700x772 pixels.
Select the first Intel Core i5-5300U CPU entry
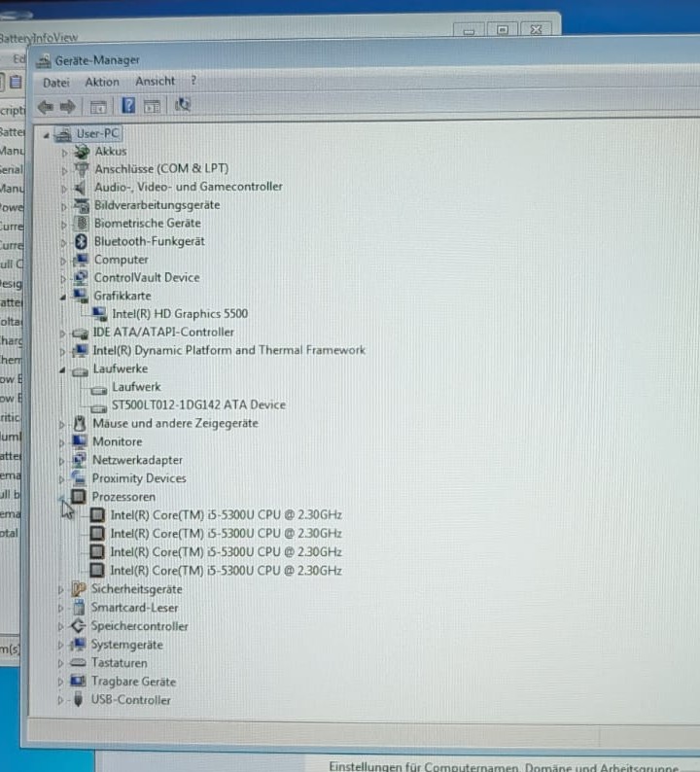point(226,514)
